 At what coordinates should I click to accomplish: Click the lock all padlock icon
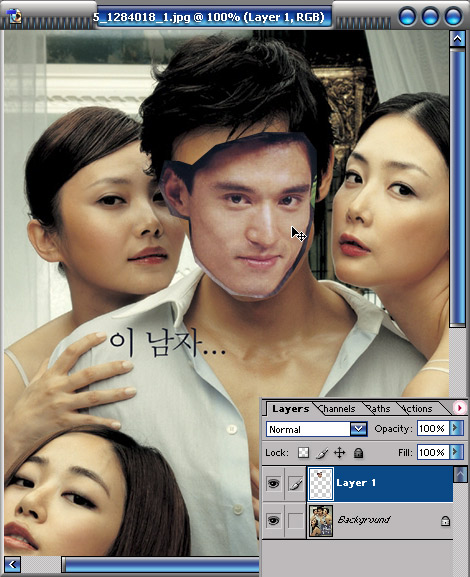[x=358, y=453]
